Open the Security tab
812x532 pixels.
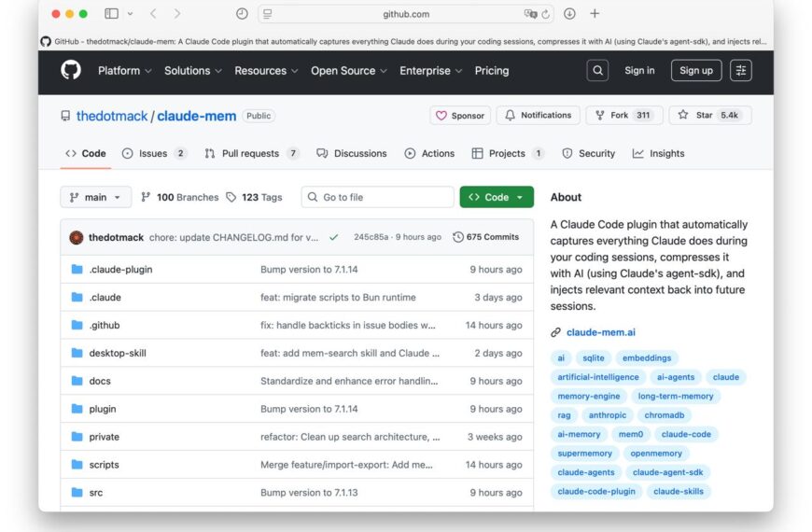pyautogui.click(x=588, y=153)
